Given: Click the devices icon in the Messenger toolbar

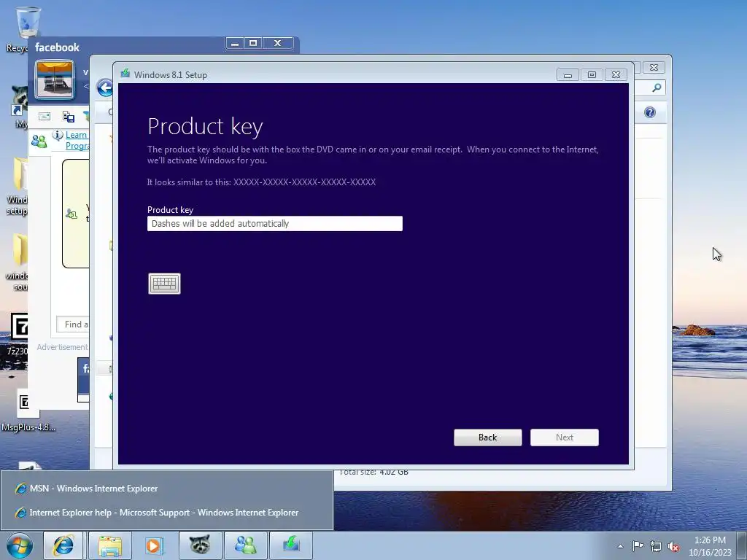Looking at the screenshot, I should (68, 116).
